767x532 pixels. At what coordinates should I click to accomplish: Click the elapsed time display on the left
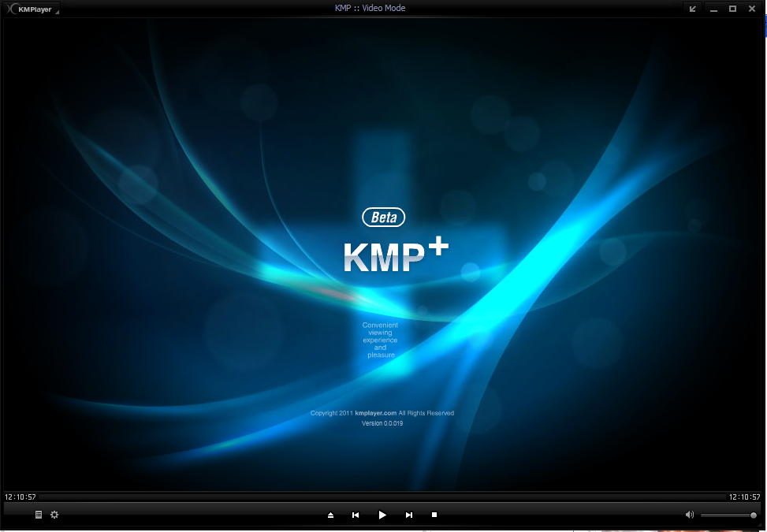click(20, 497)
